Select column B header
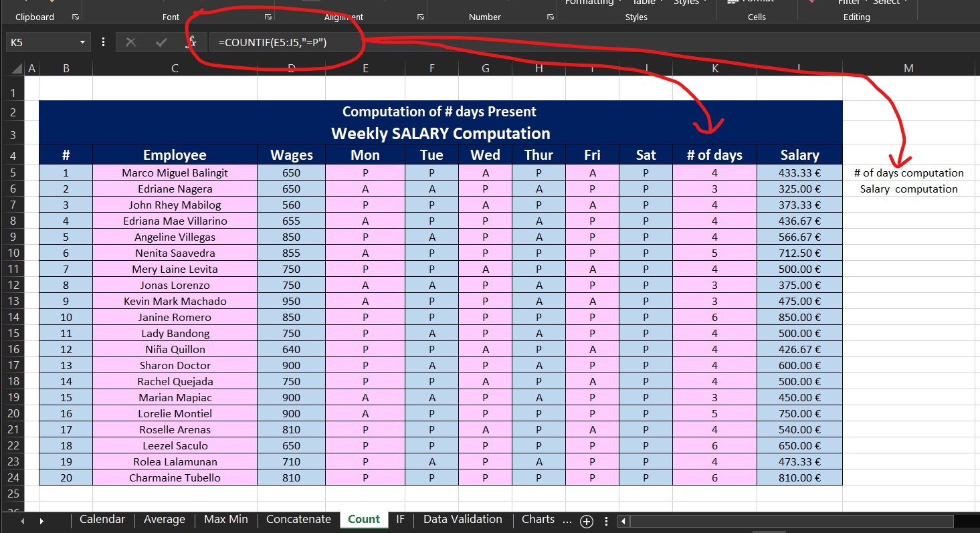The width and height of the screenshot is (980, 533). tap(66, 68)
